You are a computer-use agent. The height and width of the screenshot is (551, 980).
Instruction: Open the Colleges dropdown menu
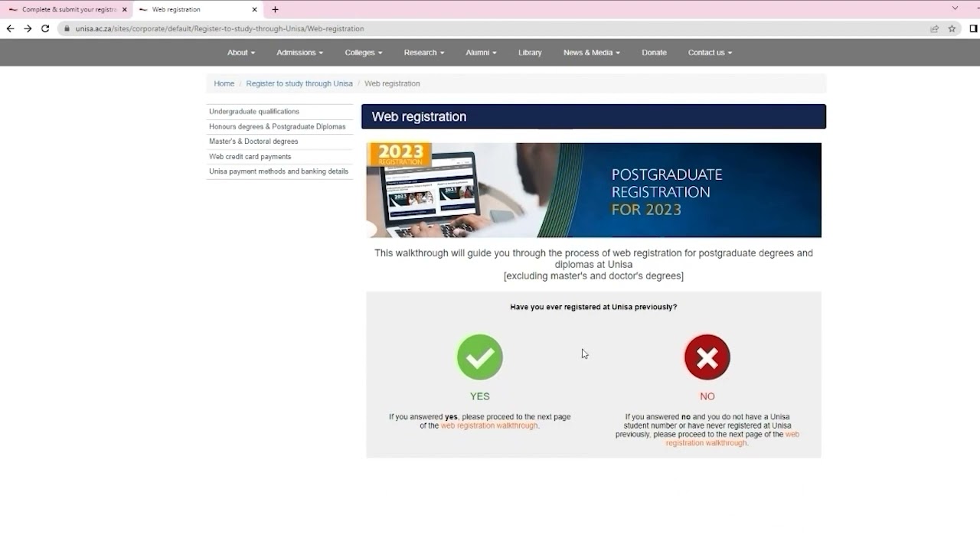coord(363,53)
